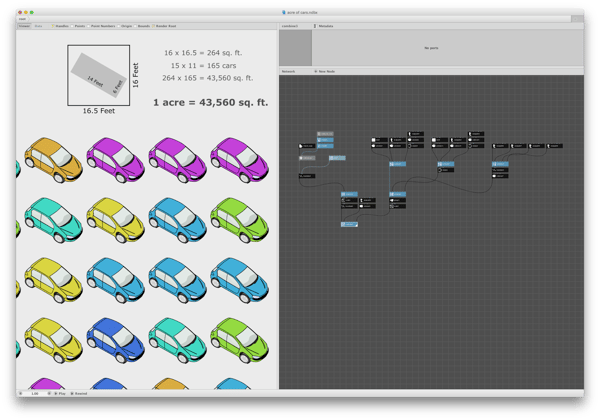Click the New Node button
This screenshot has height=420, width=600.
[324, 72]
